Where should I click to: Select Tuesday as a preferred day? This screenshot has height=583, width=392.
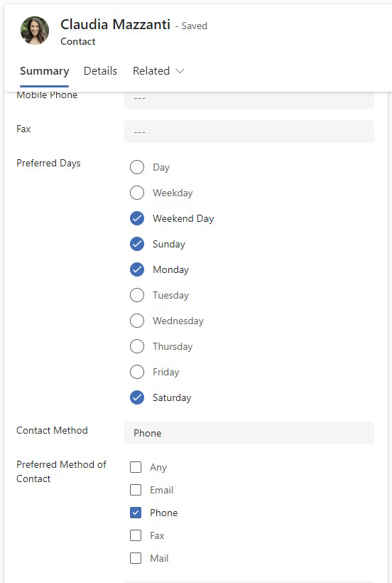click(x=137, y=295)
